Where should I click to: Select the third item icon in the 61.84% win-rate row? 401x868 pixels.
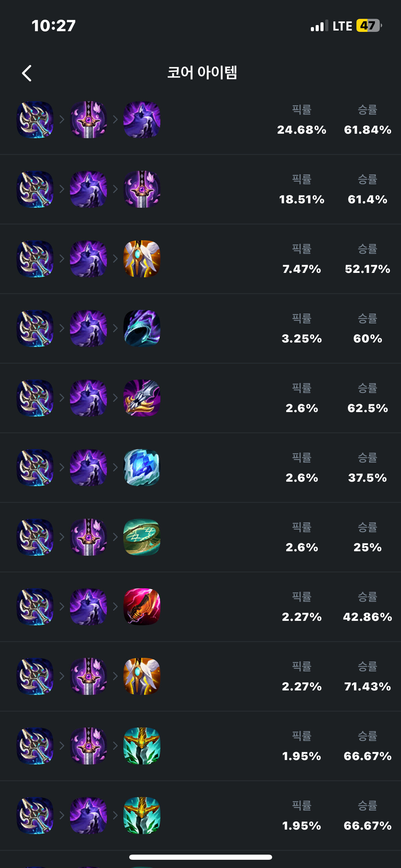click(x=142, y=120)
